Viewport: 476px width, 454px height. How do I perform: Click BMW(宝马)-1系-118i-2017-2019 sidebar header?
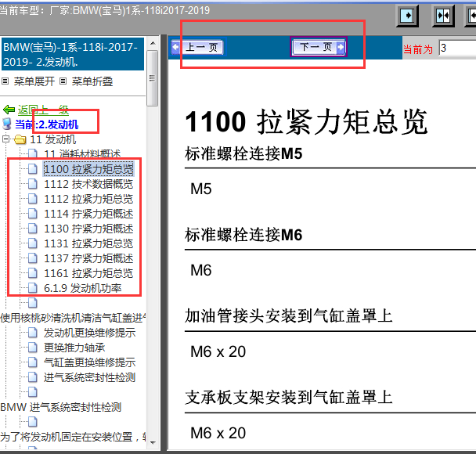coord(72,54)
